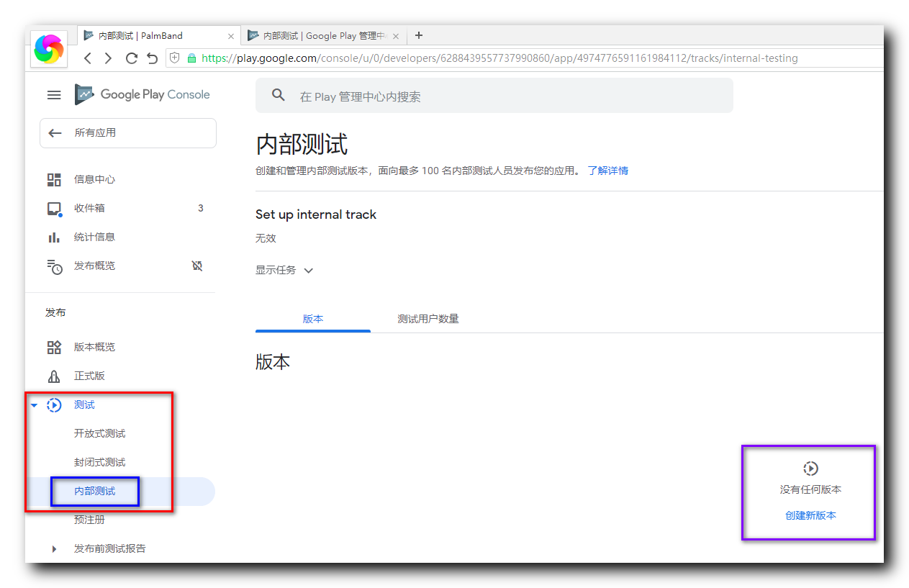Click the 统计信息 bar chart icon
909x588 pixels.
(54, 237)
